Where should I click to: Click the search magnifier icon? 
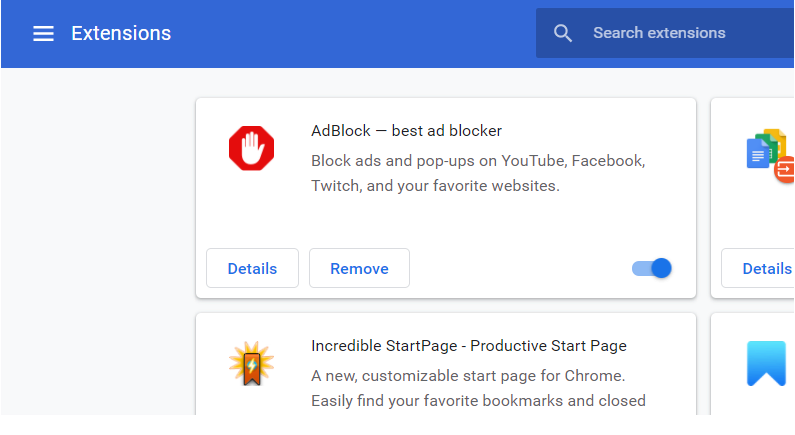pyautogui.click(x=563, y=33)
